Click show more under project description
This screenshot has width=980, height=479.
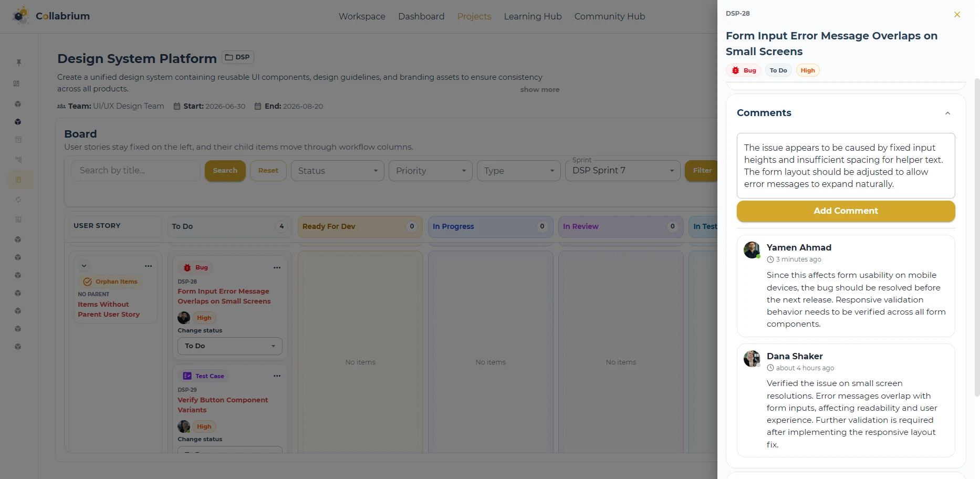pos(540,90)
